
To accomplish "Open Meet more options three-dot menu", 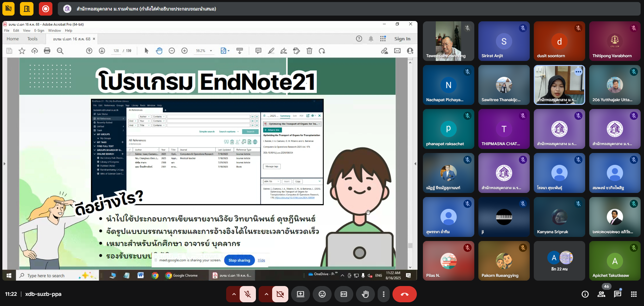I will pyautogui.click(x=383, y=294).
